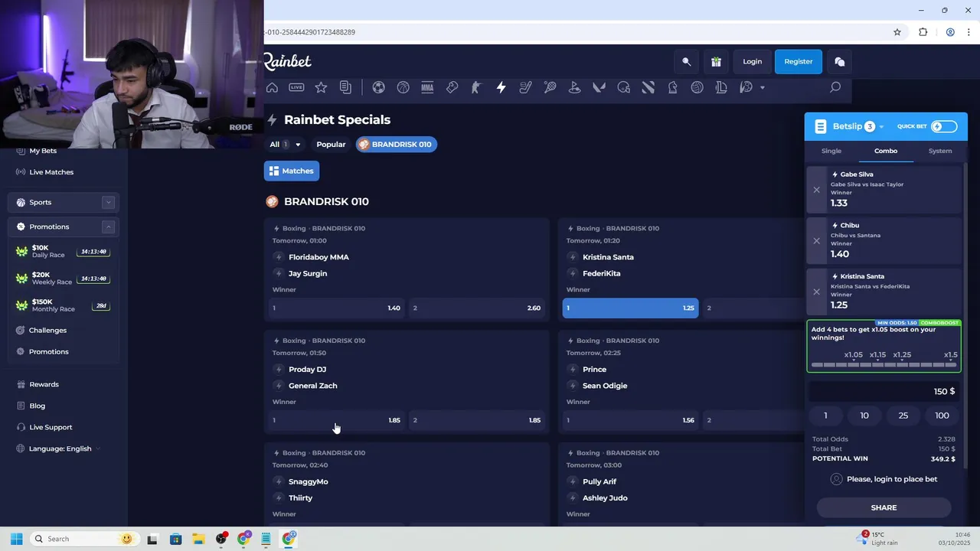Select odds 1.40 for Floridaboy MMA
Viewport: 980px width, 551px height.
[336, 308]
